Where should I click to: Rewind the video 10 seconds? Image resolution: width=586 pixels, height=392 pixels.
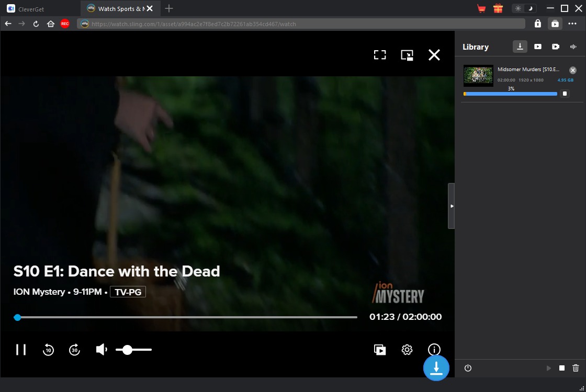(48, 350)
